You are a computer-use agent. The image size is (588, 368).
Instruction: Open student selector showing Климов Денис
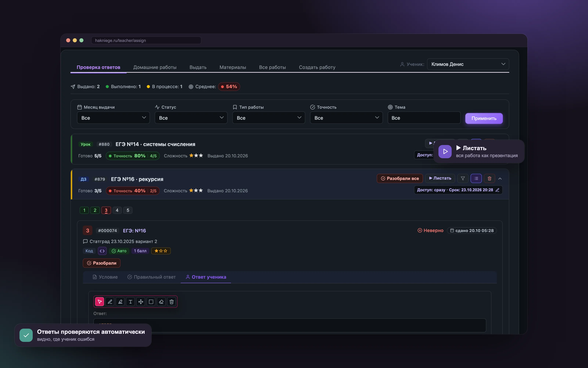tap(468, 64)
